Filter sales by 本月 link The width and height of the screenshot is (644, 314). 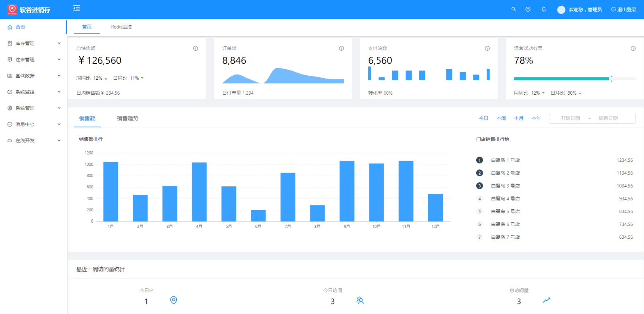tap(518, 118)
